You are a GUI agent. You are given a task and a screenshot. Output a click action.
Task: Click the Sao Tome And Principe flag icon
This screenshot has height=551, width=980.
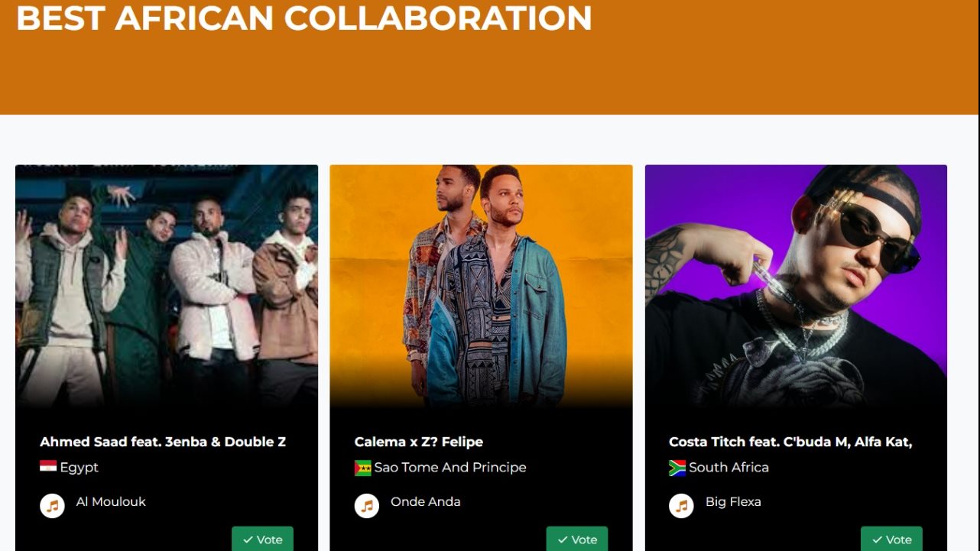[362, 467]
